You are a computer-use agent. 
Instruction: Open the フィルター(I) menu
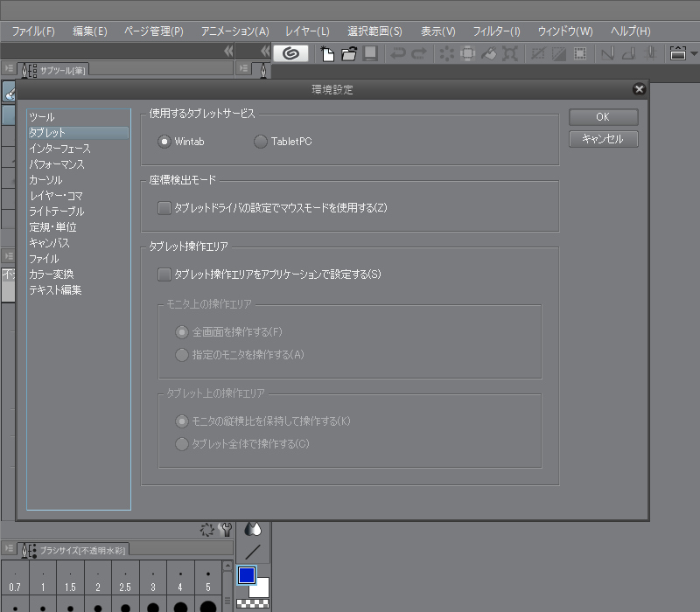pyautogui.click(x=496, y=31)
